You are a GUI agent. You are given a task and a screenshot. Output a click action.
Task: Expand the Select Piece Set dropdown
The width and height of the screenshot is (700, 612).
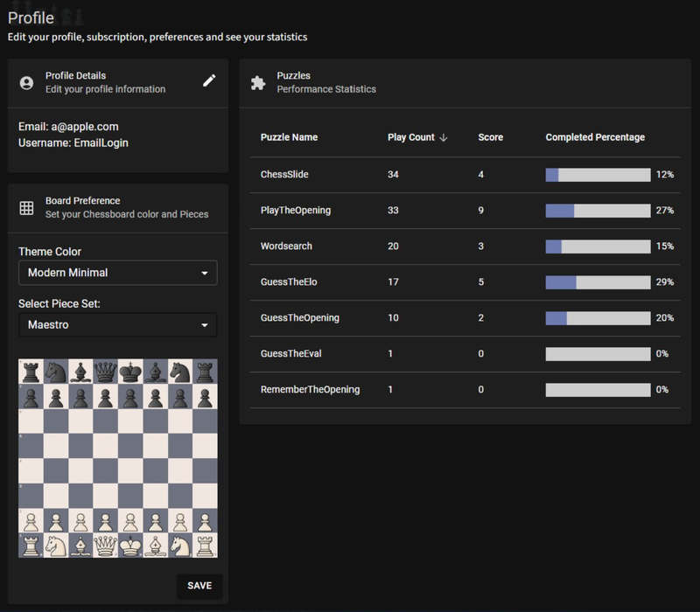pos(117,325)
